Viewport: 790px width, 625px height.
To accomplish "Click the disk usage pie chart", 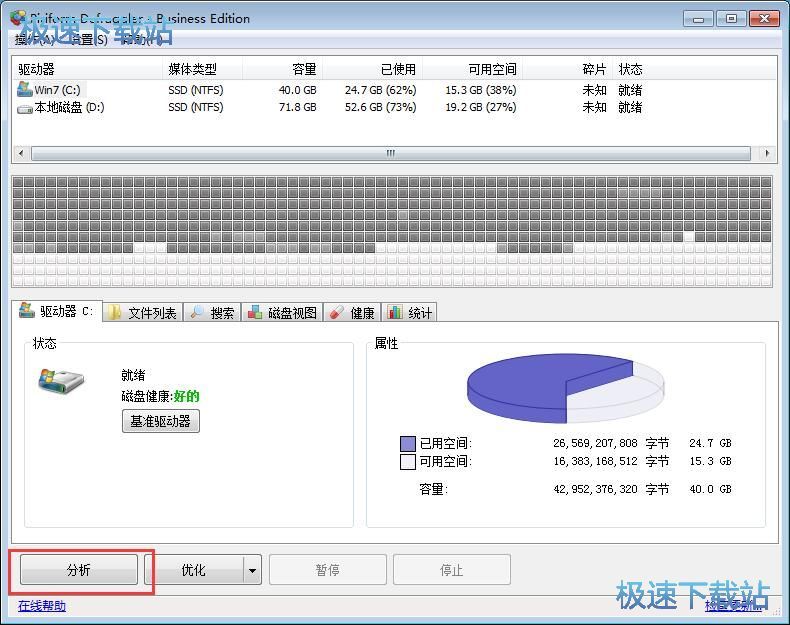I will pos(565,388).
